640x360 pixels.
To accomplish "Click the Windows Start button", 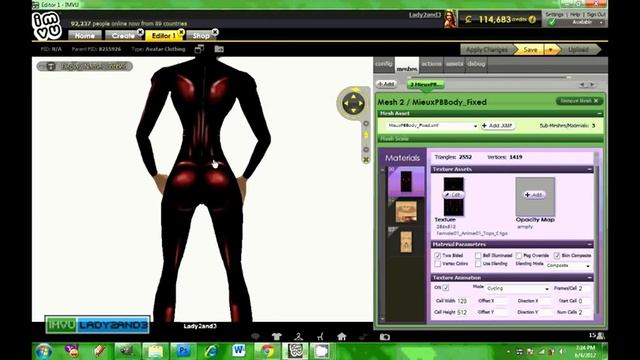I will click(x=44, y=351).
